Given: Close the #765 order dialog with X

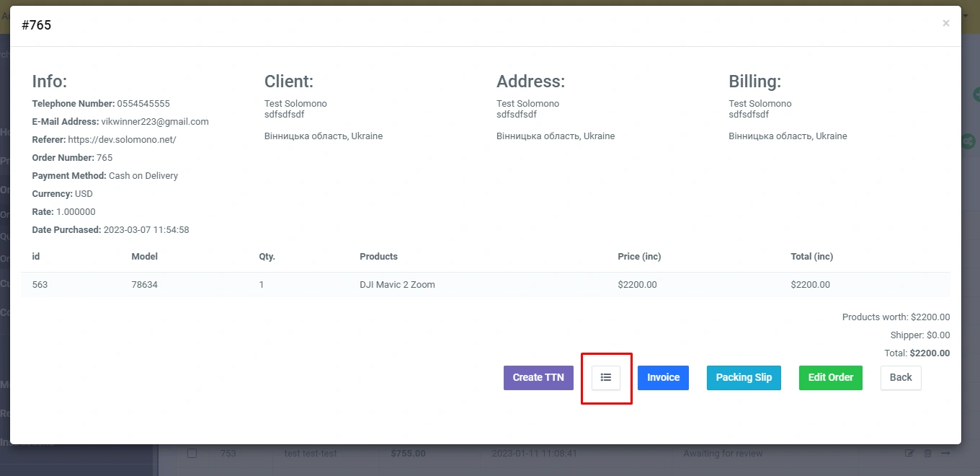Looking at the screenshot, I should (945, 24).
